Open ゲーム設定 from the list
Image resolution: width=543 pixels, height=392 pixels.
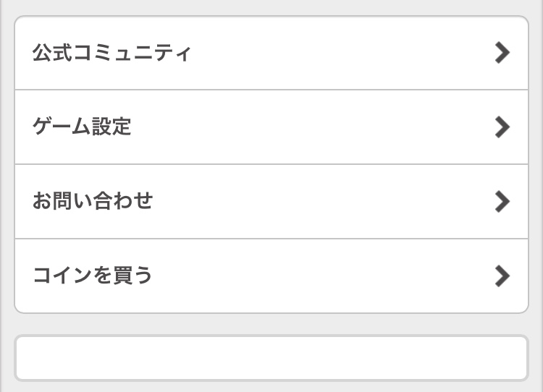(x=271, y=127)
